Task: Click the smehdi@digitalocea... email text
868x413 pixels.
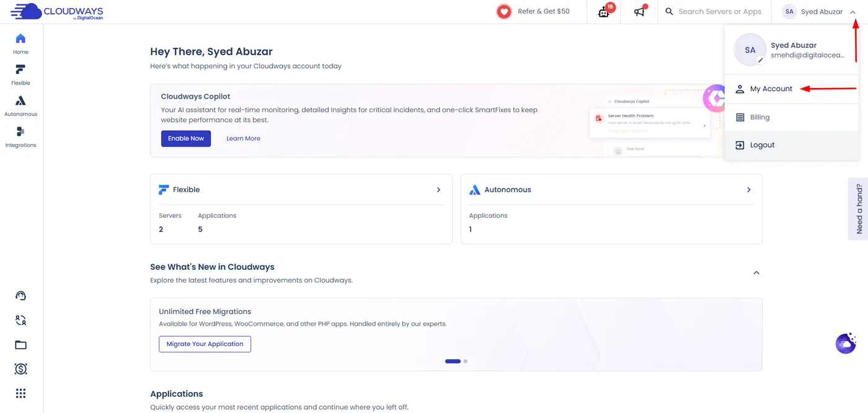Action: 807,55
